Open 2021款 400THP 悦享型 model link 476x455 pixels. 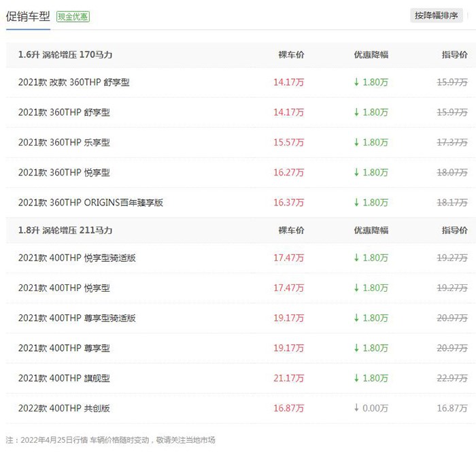click(64, 288)
